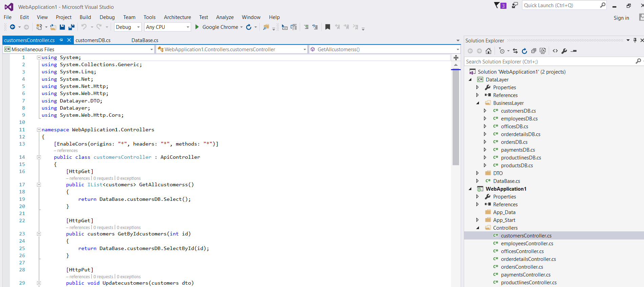Select App_Data folder in Solution Explorer
This screenshot has height=287, width=644.
(x=504, y=212)
